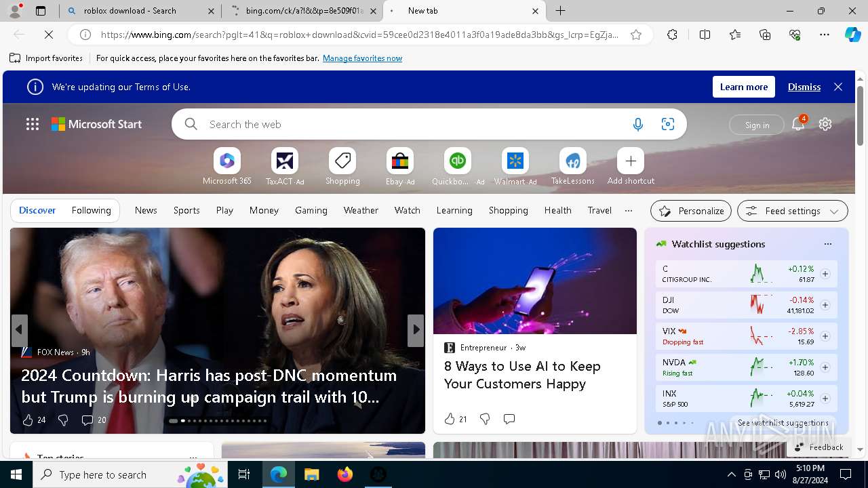Image resolution: width=868 pixels, height=488 pixels.
Task: Open the News feed category
Action: pos(146,210)
